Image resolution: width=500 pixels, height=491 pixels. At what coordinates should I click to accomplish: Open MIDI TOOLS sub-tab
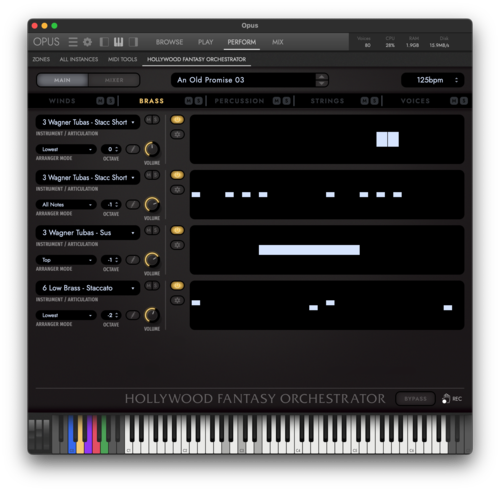(122, 59)
